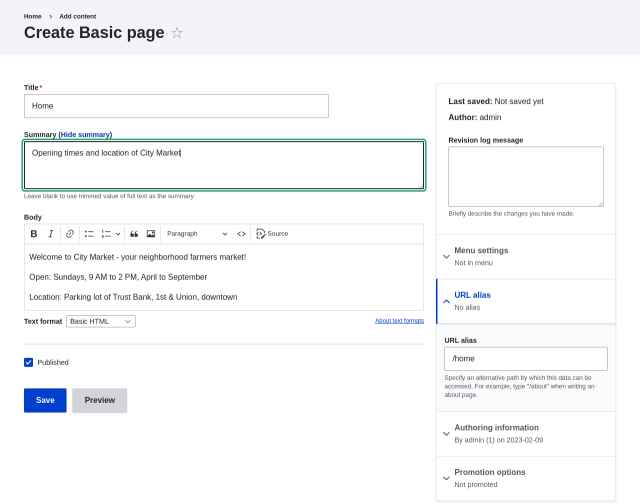Click the Save button
The image size is (640, 504).
click(45, 400)
